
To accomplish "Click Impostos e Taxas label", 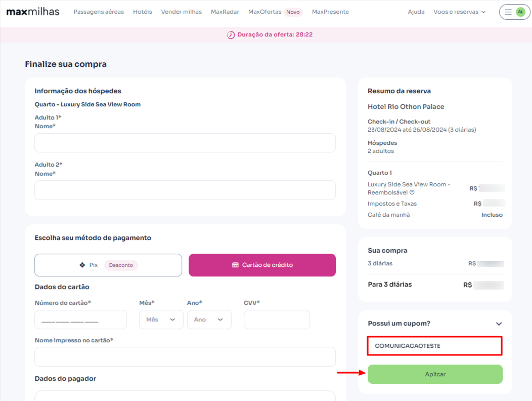I will [392, 204].
